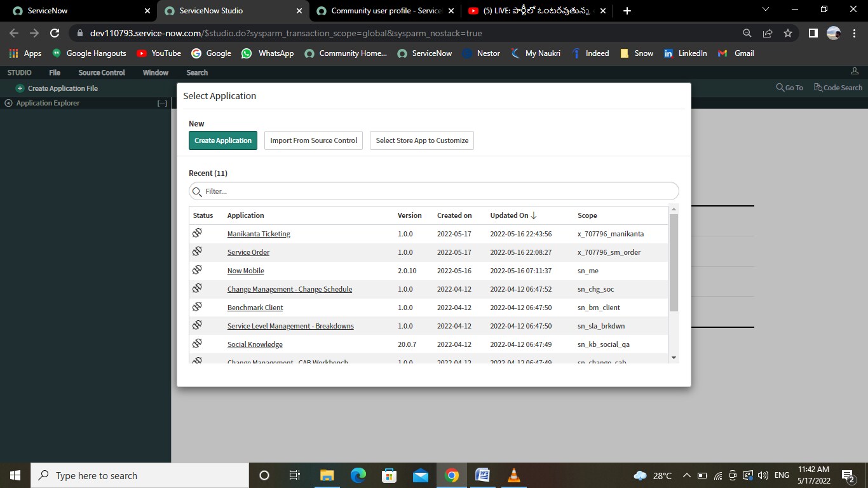This screenshot has width=868, height=488.
Task: Click the green plus Create Application File icon
Action: click(20, 88)
